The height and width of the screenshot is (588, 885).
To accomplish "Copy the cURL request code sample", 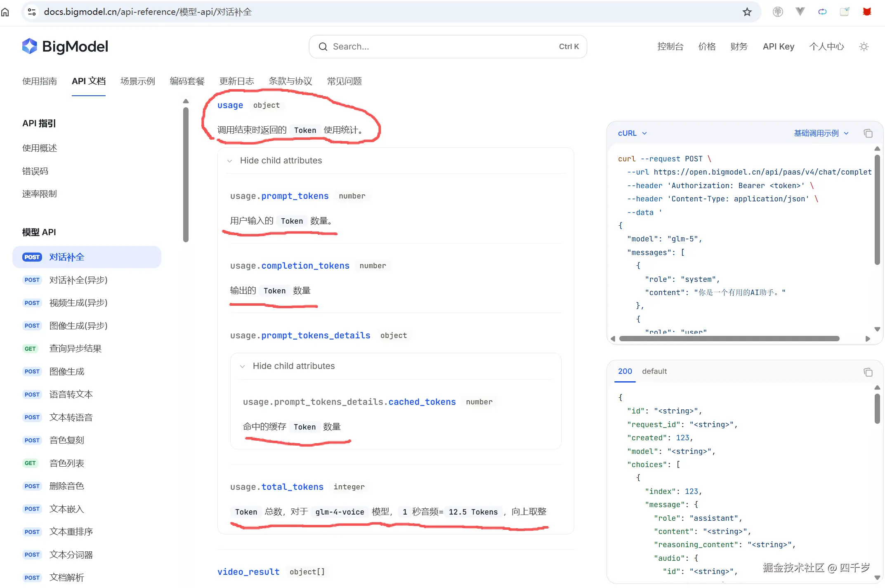I will (x=868, y=133).
